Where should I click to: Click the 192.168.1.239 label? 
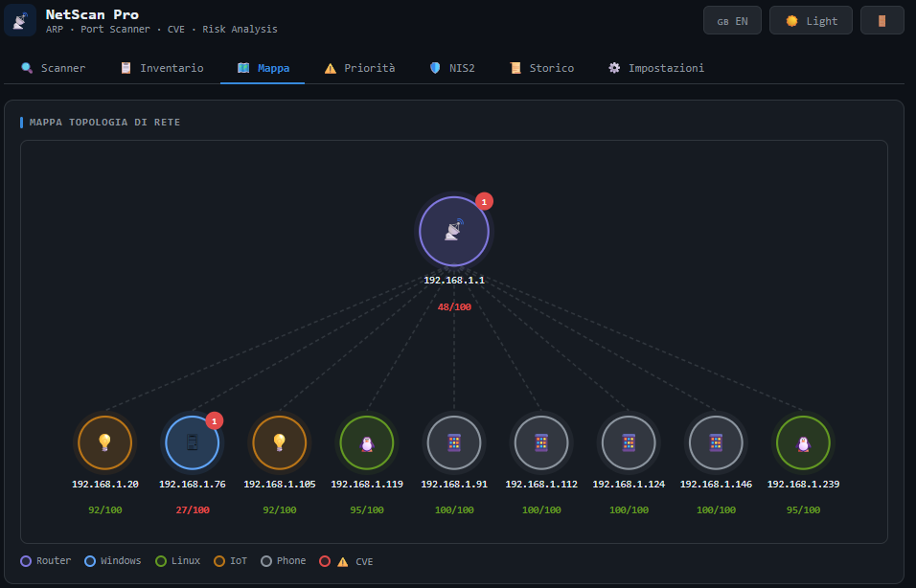pyautogui.click(x=803, y=484)
